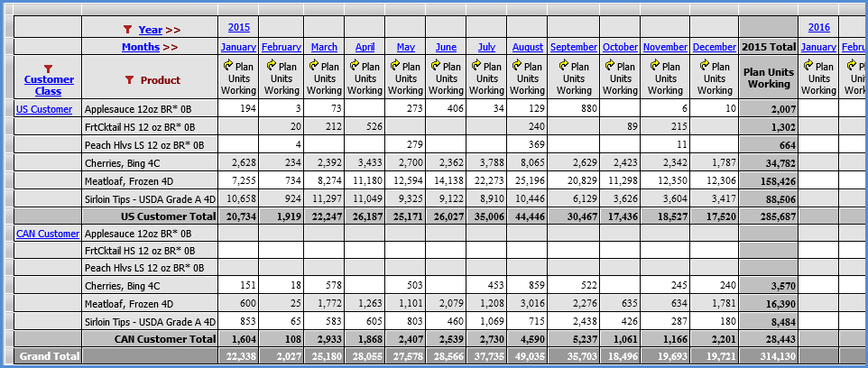This screenshot has height=368, width=868.
Task: Open the 2016 year link
Action: click(x=818, y=27)
